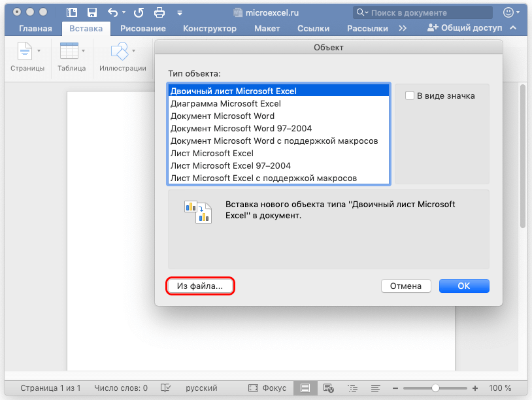This screenshot has height=400, width=532.
Task: Switch to the Главная tab
Action: click(x=35, y=29)
